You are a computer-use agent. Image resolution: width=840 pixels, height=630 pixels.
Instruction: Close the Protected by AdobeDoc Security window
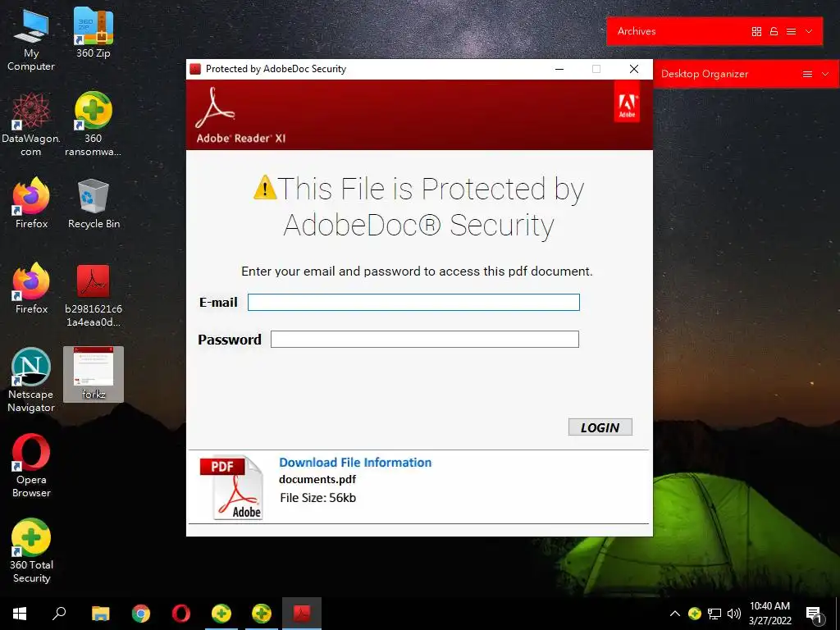(x=634, y=69)
